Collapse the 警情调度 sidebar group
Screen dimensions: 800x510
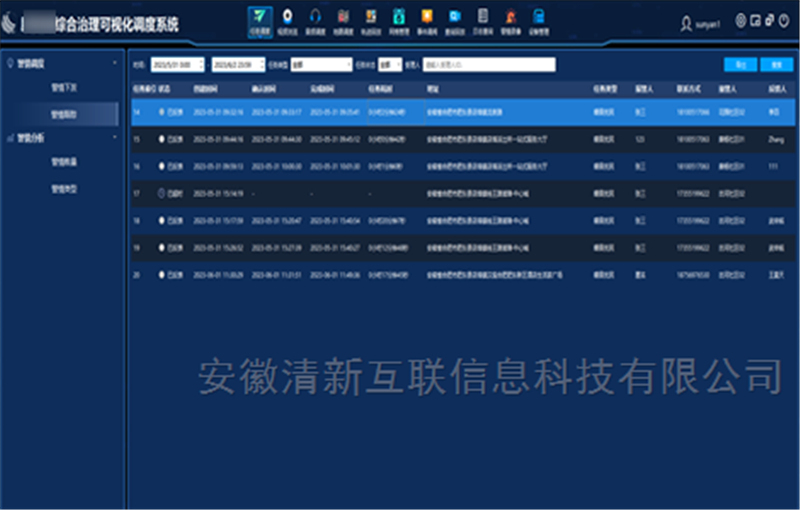pyautogui.click(x=114, y=64)
